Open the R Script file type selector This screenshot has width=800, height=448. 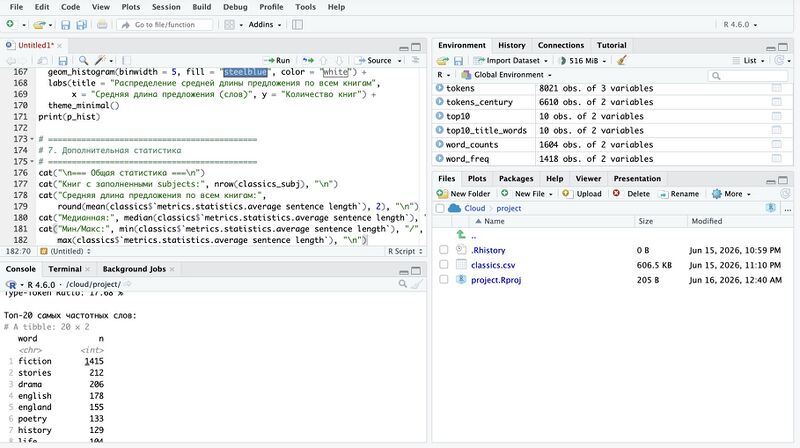click(406, 251)
